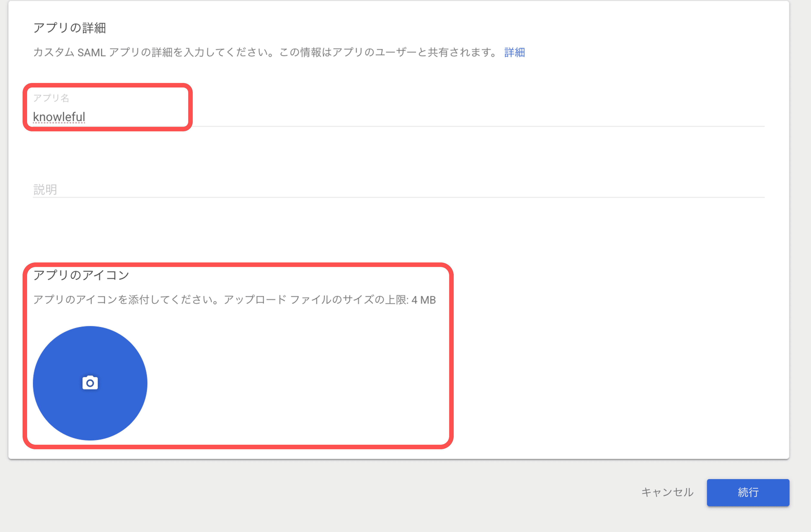This screenshot has width=811, height=532.
Task: Open the 詳細 help link
Action: [x=515, y=52]
